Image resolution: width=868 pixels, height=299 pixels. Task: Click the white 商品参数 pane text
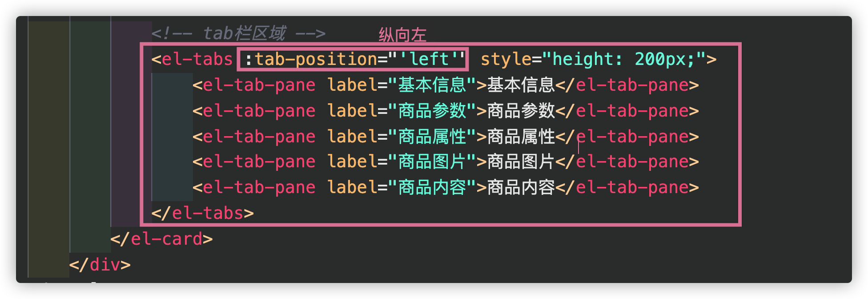[521, 111]
